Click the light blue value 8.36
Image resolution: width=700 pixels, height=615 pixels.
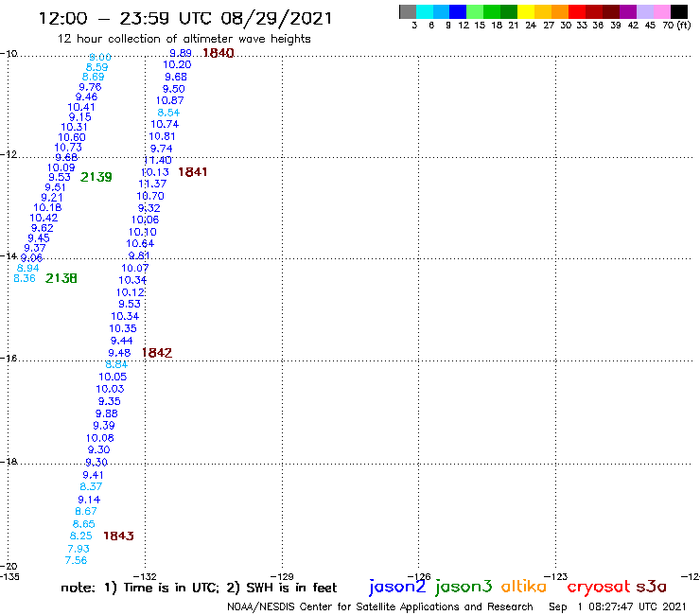click(25, 279)
